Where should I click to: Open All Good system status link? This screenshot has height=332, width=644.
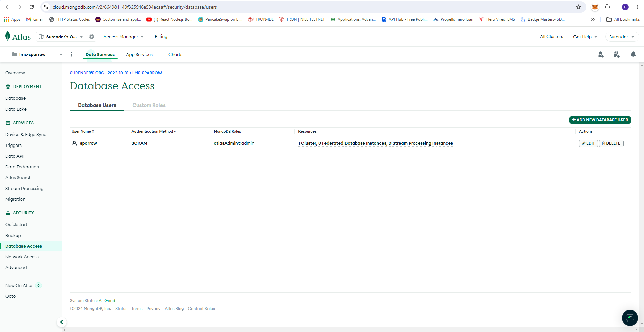(107, 301)
